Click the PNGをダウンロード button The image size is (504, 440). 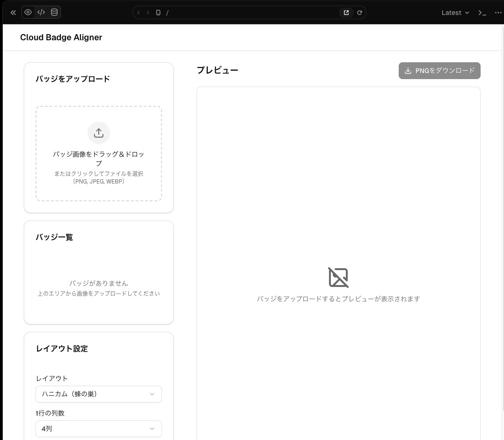pyautogui.click(x=439, y=71)
